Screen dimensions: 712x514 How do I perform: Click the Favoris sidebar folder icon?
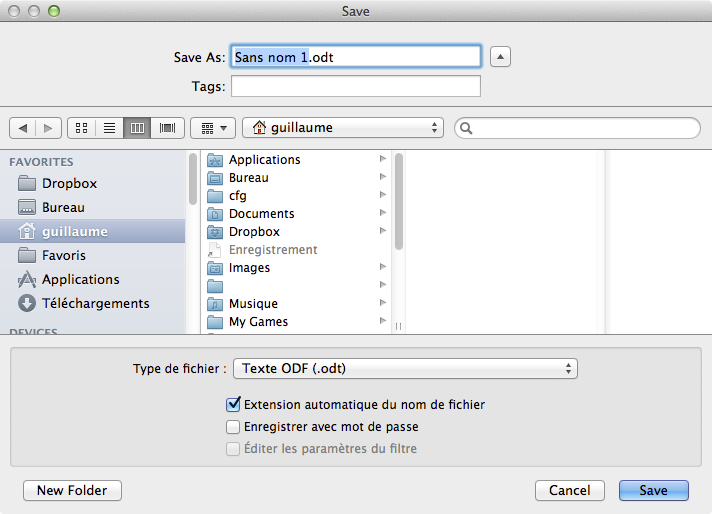click(x=27, y=256)
